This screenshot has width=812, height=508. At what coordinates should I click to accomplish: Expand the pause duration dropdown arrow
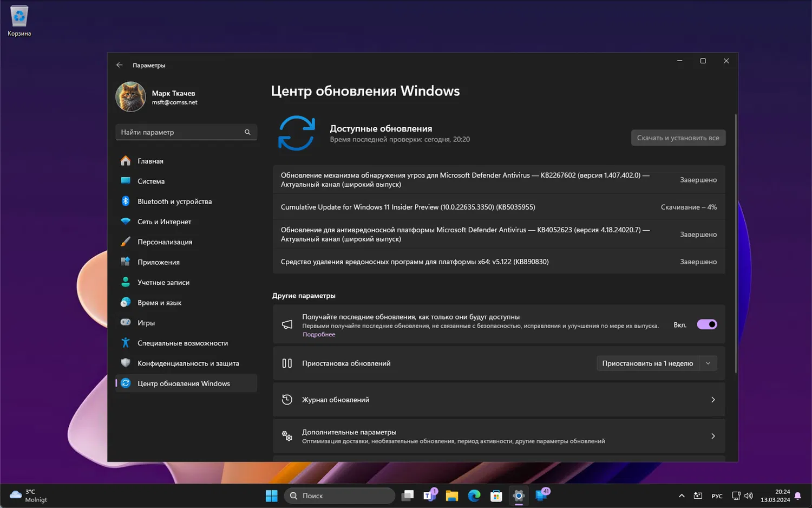(708, 363)
